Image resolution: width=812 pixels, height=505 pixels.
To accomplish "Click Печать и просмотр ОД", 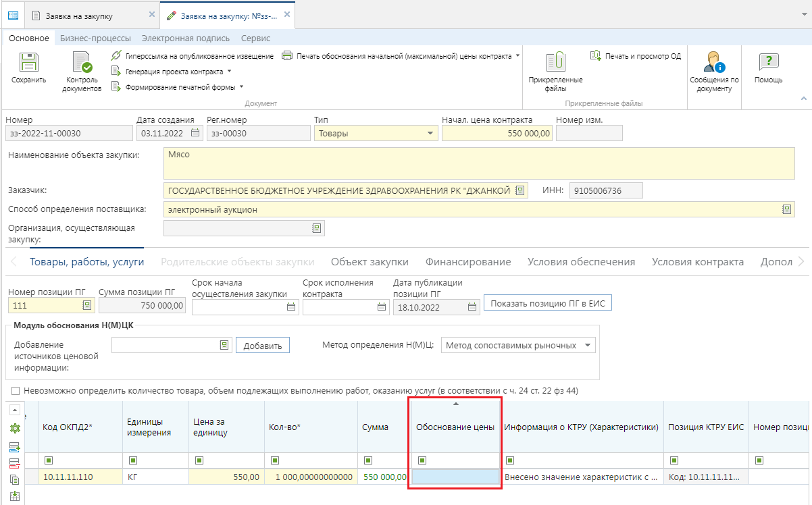I will [635, 56].
